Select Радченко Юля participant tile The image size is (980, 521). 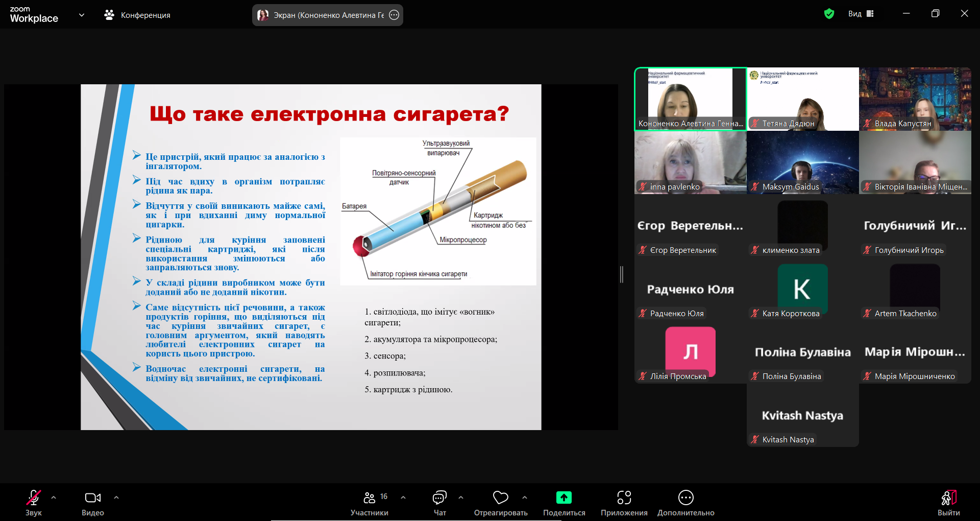pyautogui.click(x=690, y=289)
